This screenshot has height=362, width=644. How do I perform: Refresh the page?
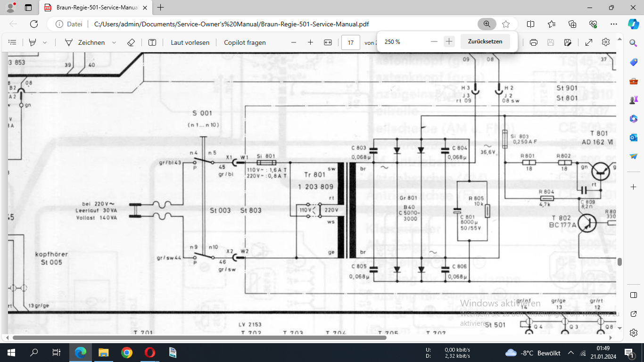tap(33, 24)
